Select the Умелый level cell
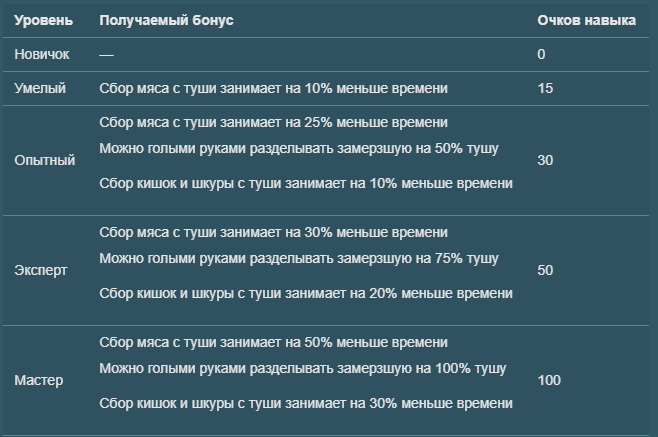This screenshot has width=658, height=437. [x=40, y=88]
